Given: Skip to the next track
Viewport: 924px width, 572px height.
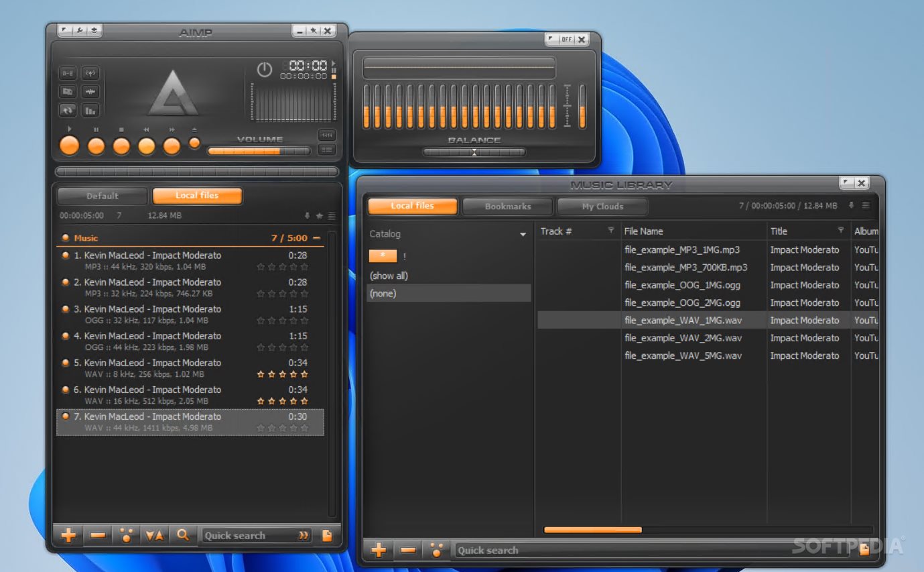Looking at the screenshot, I should pyautogui.click(x=172, y=146).
